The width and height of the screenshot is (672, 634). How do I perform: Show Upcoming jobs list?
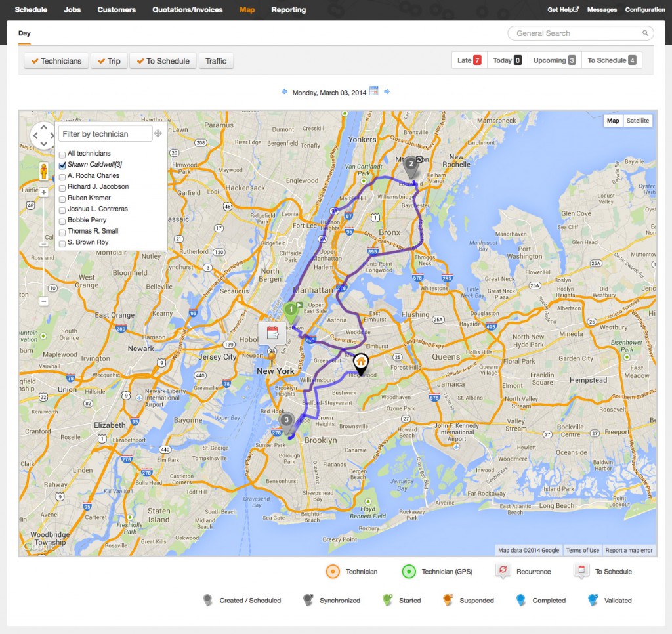point(555,60)
